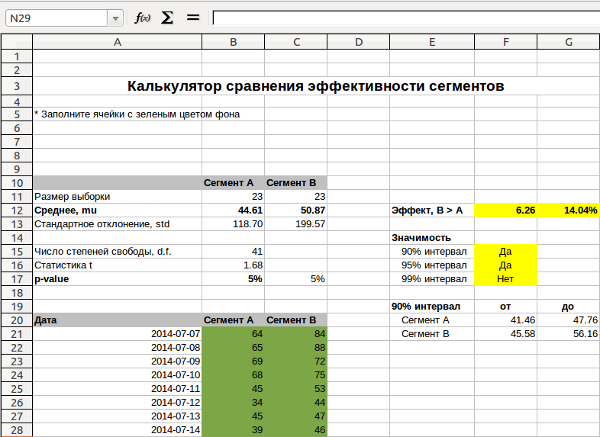
Task: Click 'Нет' beside 99% интервал
Action: point(505,279)
